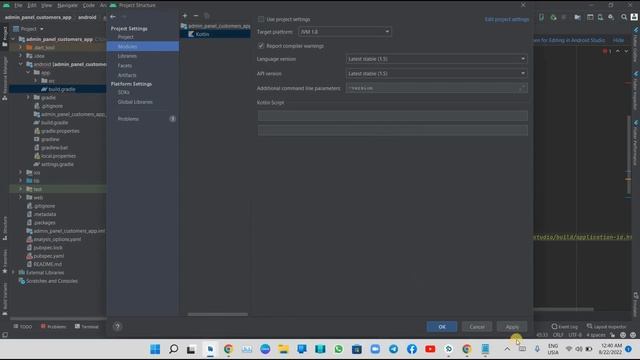The image size is (640, 360).
Task: Open the SDK Manager toolbar icon
Action: click(611, 17)
